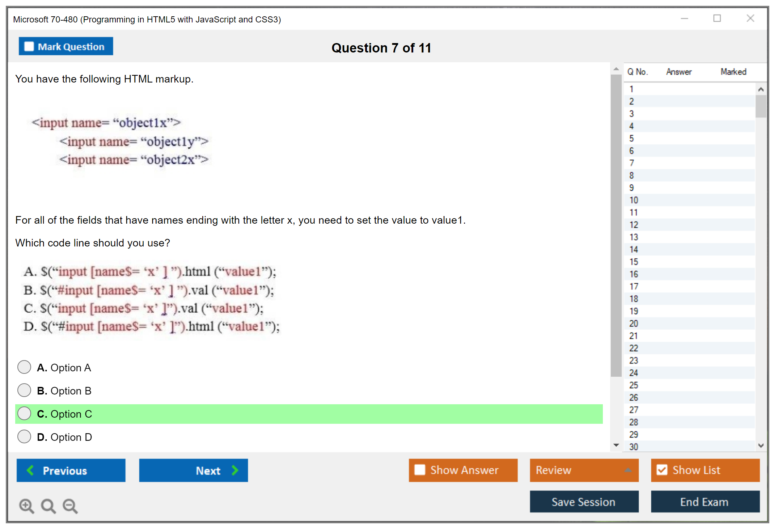Toggle the Mark Question checkbox
Image resolution: width=778 pixels, height=532 pixels.
click(29, 47)
